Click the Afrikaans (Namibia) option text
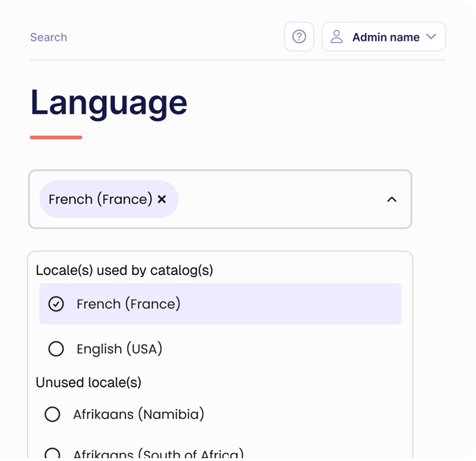Viewport: 476px width, 461px height. pos(138,415)
